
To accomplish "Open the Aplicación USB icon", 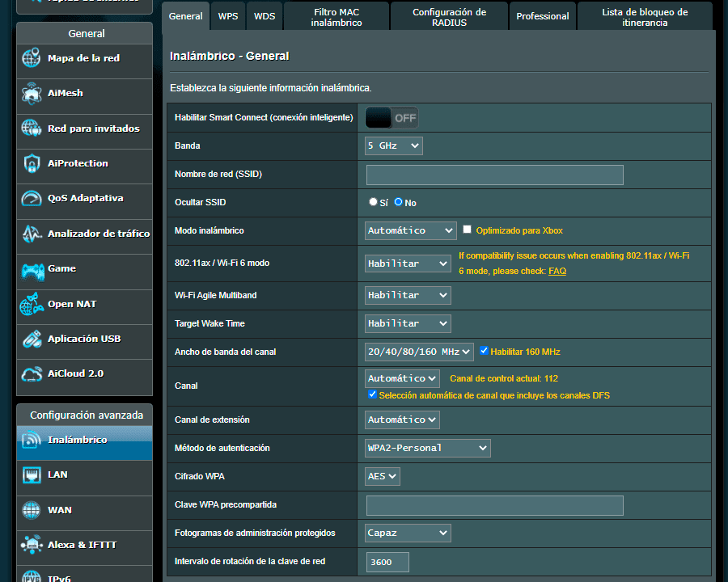I will [x=31, y=339].
